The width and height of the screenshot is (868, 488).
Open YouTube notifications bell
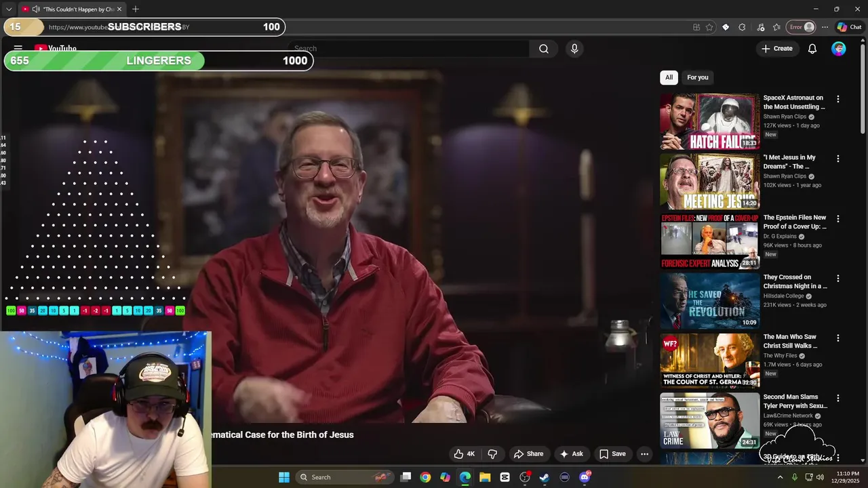(812, 49)
